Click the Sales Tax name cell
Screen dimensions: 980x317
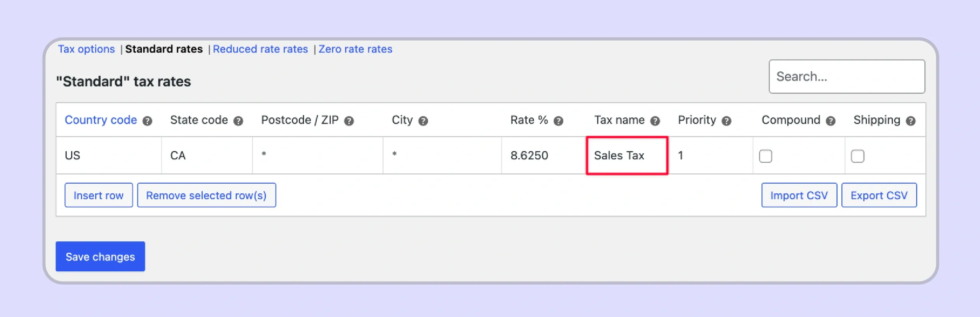pos(627,155)
